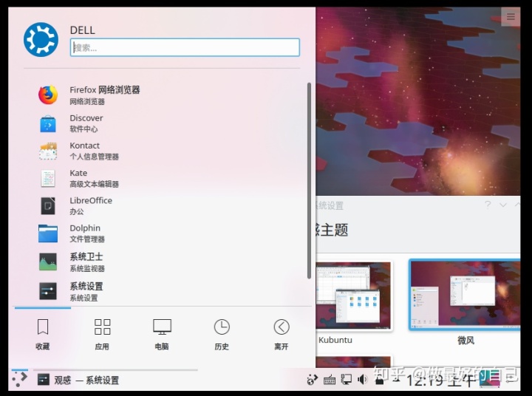Click the lock tray icon

pyautogui.click(x=380, y=380)
